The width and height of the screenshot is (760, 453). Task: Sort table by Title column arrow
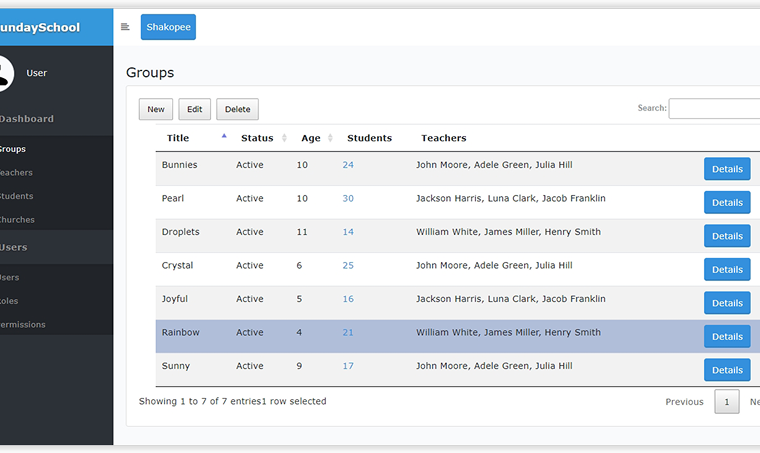pos(224,137)
